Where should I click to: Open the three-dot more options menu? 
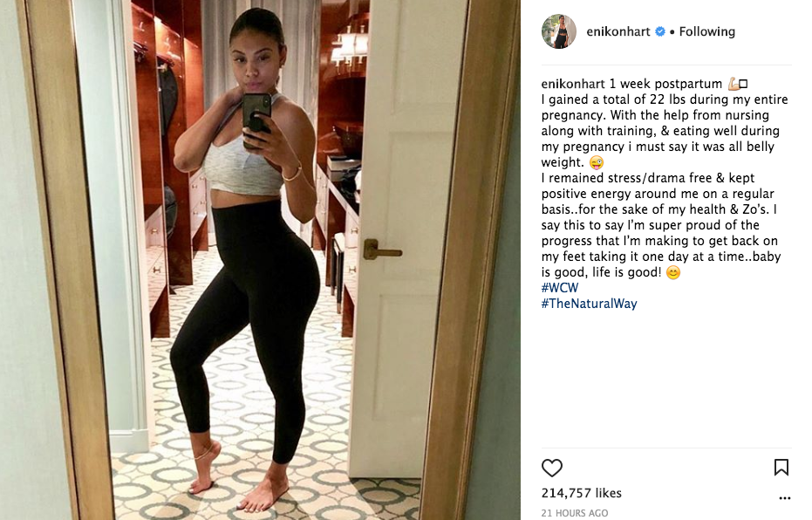point(785,498)
